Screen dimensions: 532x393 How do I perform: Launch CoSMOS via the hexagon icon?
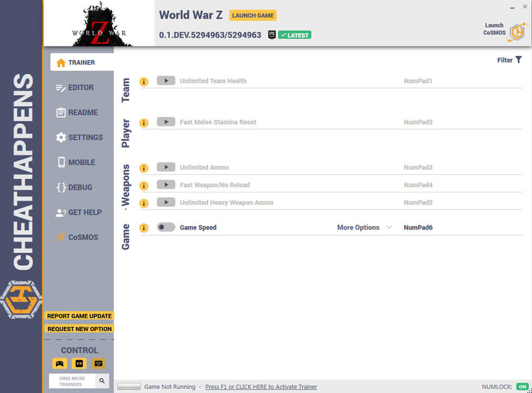pyautogui.click(x=517, y=32)
